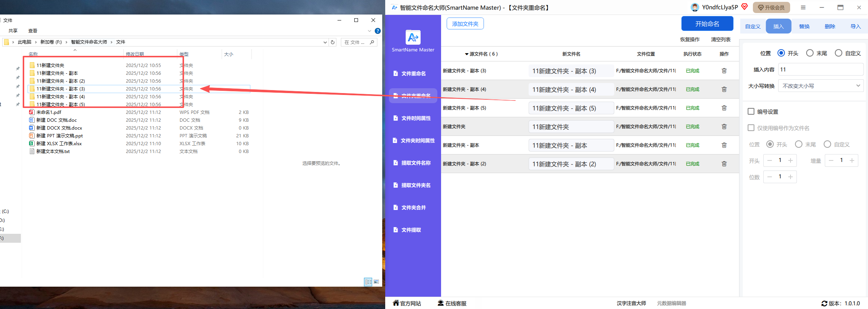Click trash icon for 新建文件夹 - 副本 (5) row
The height and width of the screenshot is (309, 868).
(724, 108)
